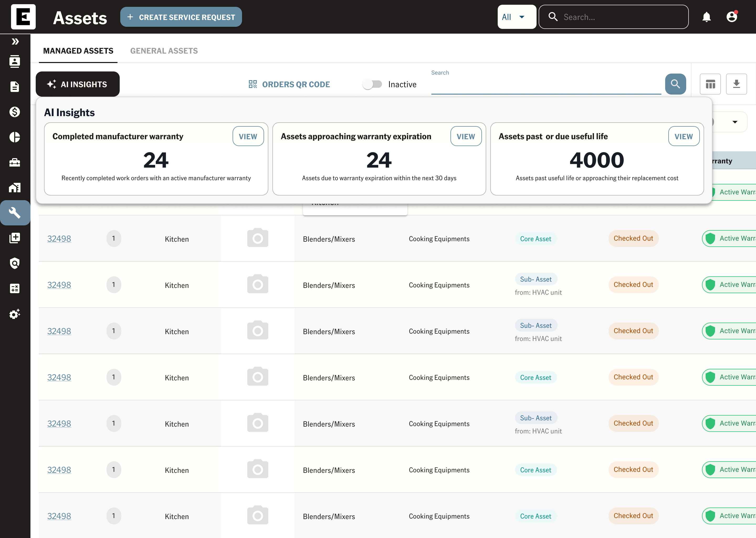Open asset 32498 link in first row
Screen dimensions: 756x538
click(59, 239)
